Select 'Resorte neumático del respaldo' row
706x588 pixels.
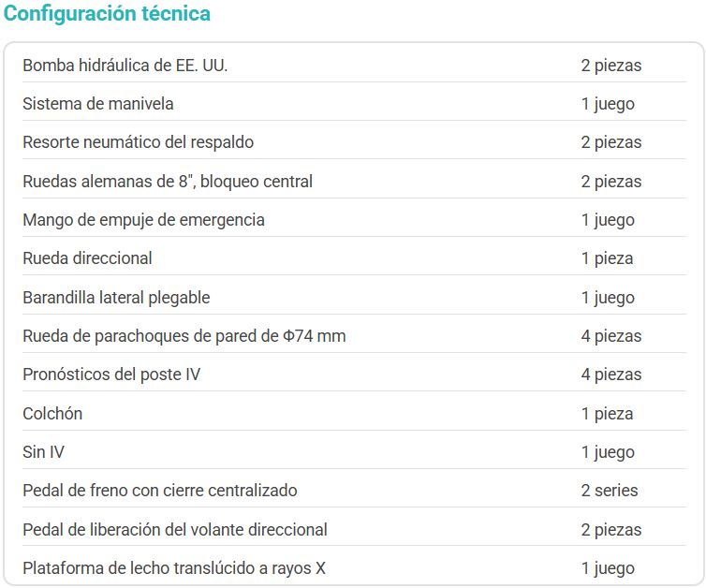tap(139, 142)
